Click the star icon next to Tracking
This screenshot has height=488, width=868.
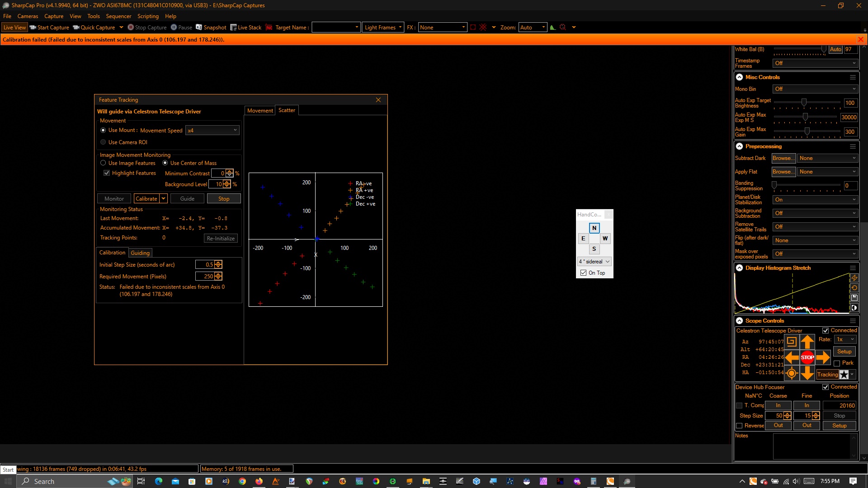(x=844, y=375)
